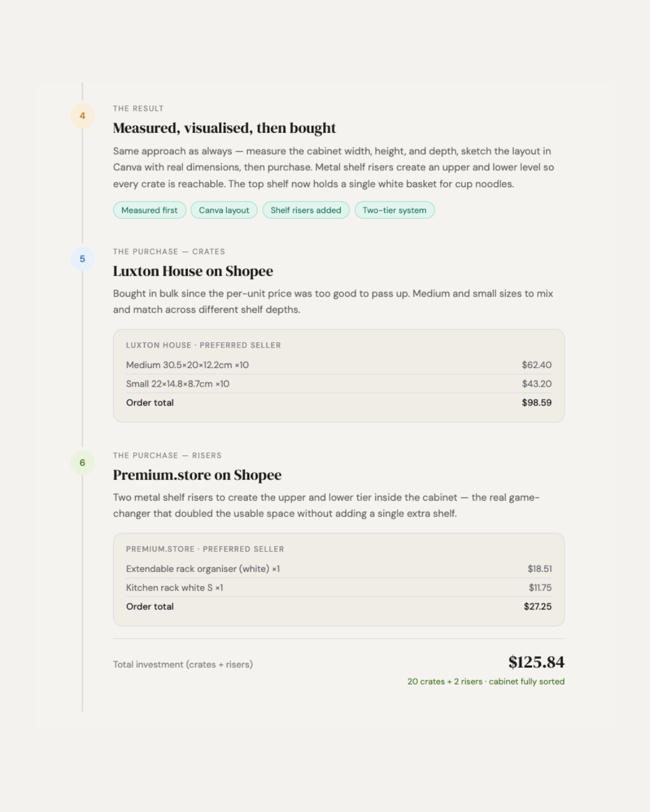Click the step 4 timeline marker
The width and height of the screenshot is (650, 812).
click(82, 115)
